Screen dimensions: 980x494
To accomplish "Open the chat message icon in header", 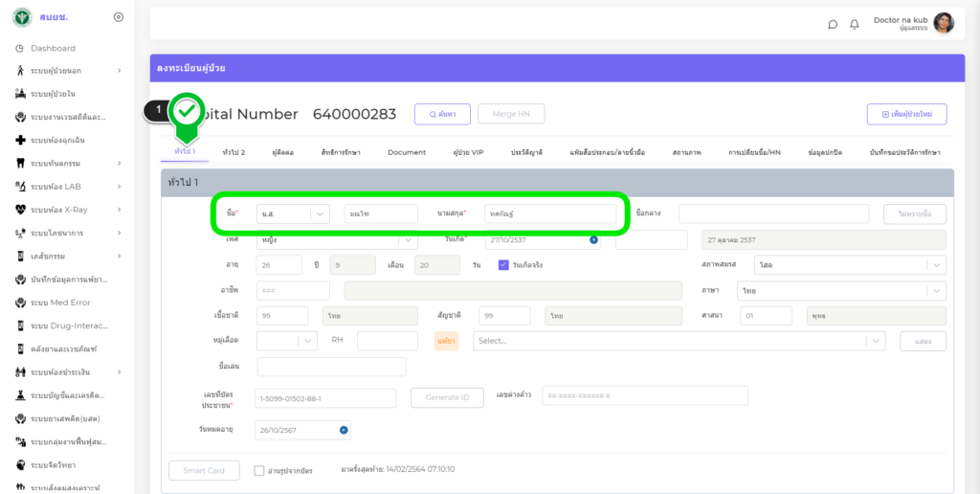I will (833, 24).
